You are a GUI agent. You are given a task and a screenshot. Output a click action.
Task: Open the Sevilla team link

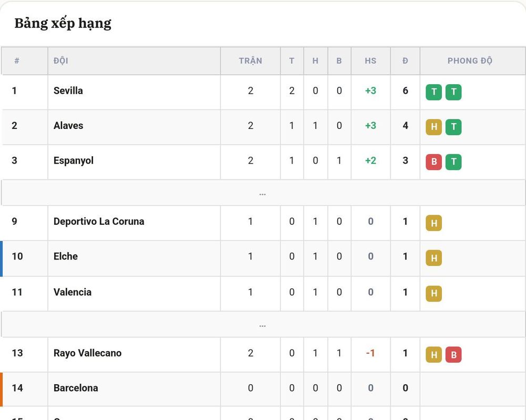(x=68, y=91)
